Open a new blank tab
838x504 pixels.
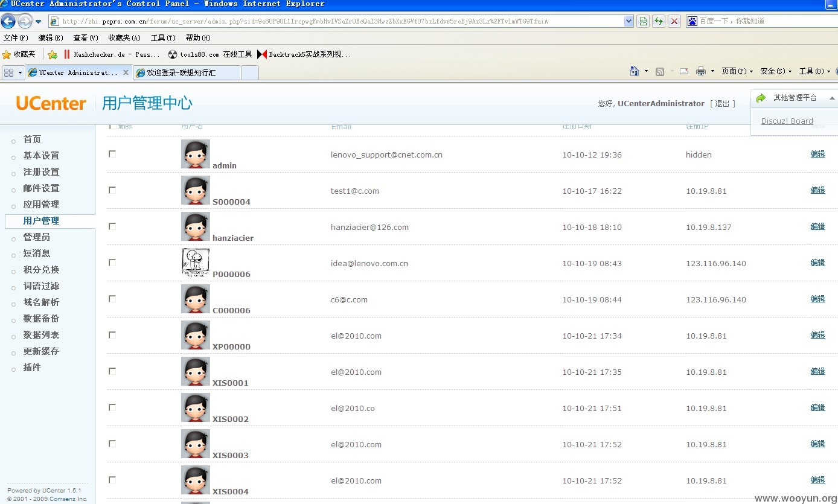point(250,72)
